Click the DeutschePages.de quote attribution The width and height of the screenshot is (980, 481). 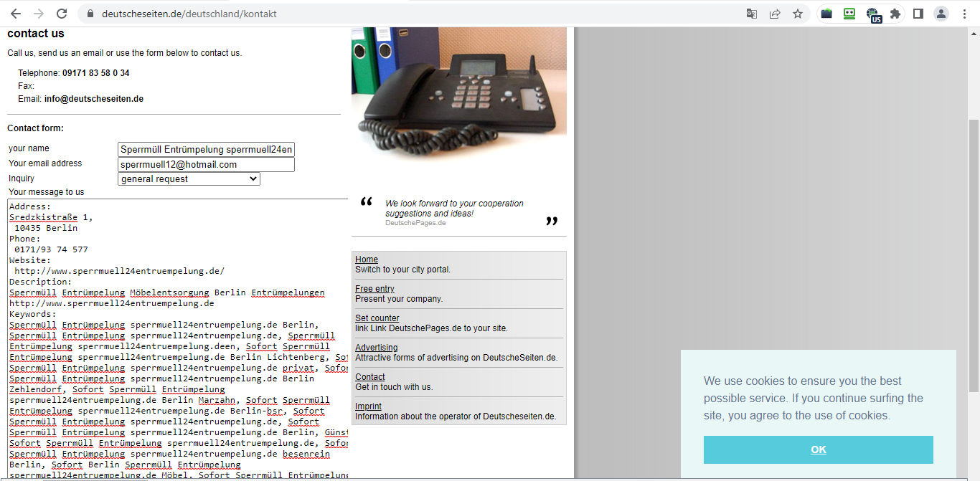[x=415, y=223]
